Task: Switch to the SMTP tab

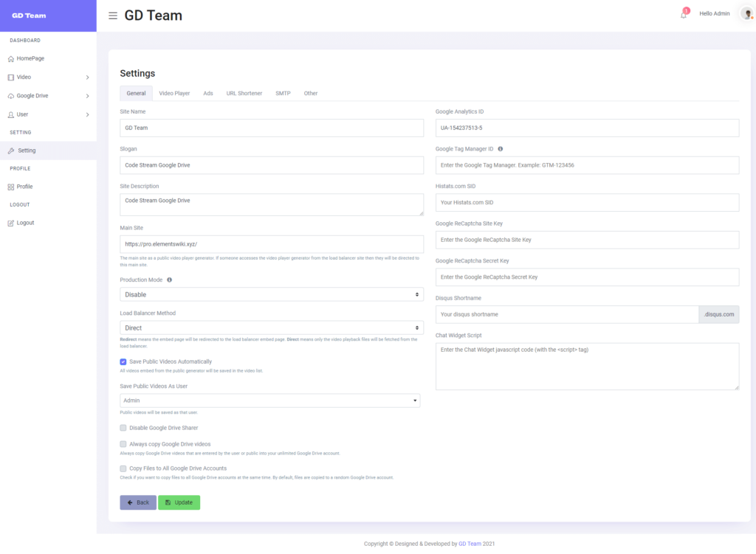Action: [283, 94]
